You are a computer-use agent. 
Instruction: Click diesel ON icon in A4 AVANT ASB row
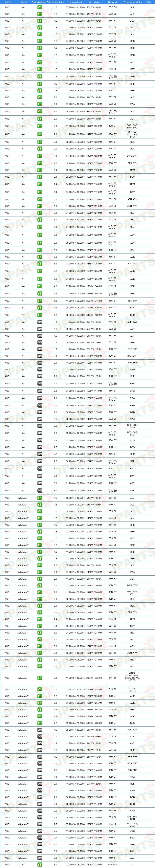40,858
